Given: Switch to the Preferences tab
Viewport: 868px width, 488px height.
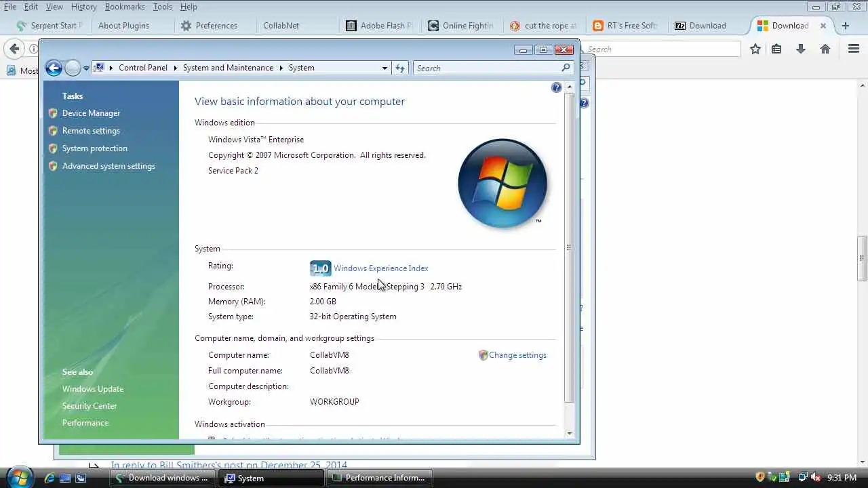Looking at the screenshot, I should point(216,26).
